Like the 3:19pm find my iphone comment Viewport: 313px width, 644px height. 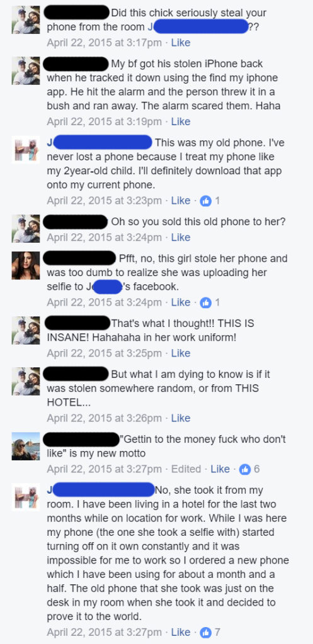tap(181, 121)
